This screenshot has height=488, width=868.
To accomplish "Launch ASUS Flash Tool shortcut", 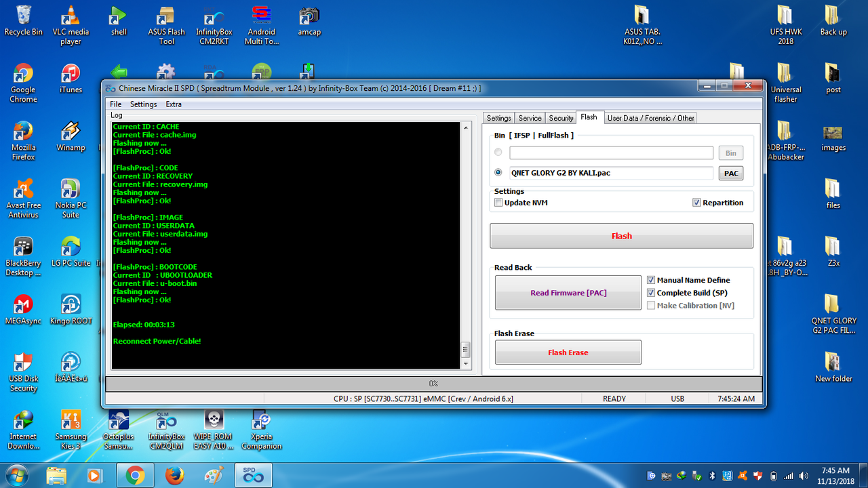I will pos(166,25).
